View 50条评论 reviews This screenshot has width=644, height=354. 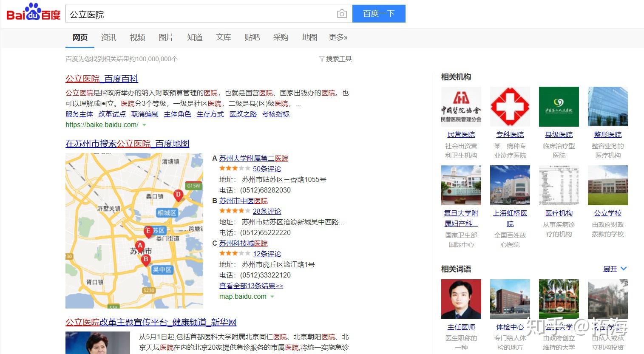(x=267, y=169)
